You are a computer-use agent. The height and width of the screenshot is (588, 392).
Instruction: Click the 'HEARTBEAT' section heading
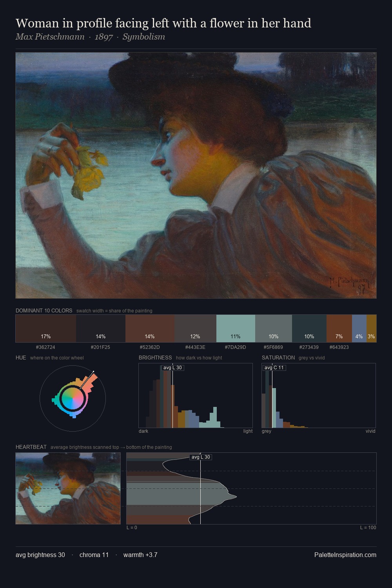31,447
